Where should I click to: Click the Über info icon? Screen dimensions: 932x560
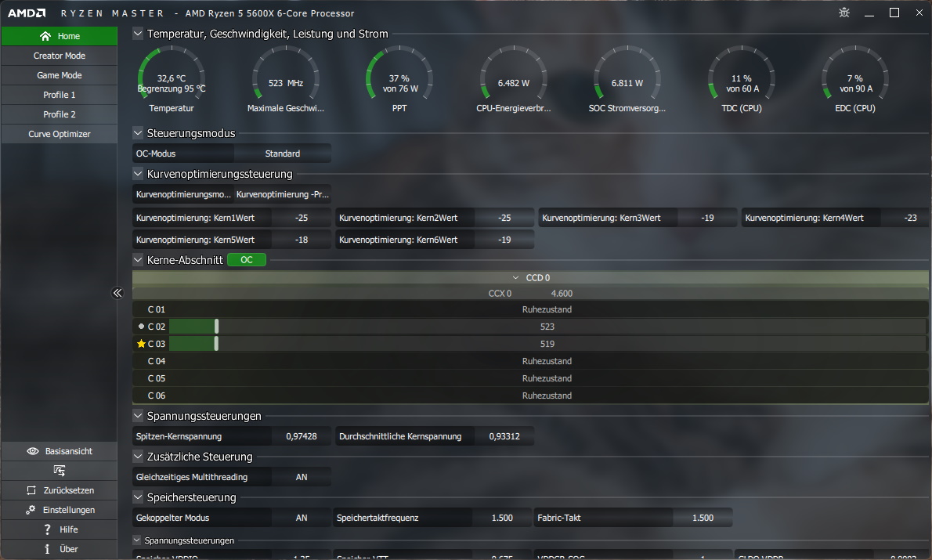pos(47,549)
